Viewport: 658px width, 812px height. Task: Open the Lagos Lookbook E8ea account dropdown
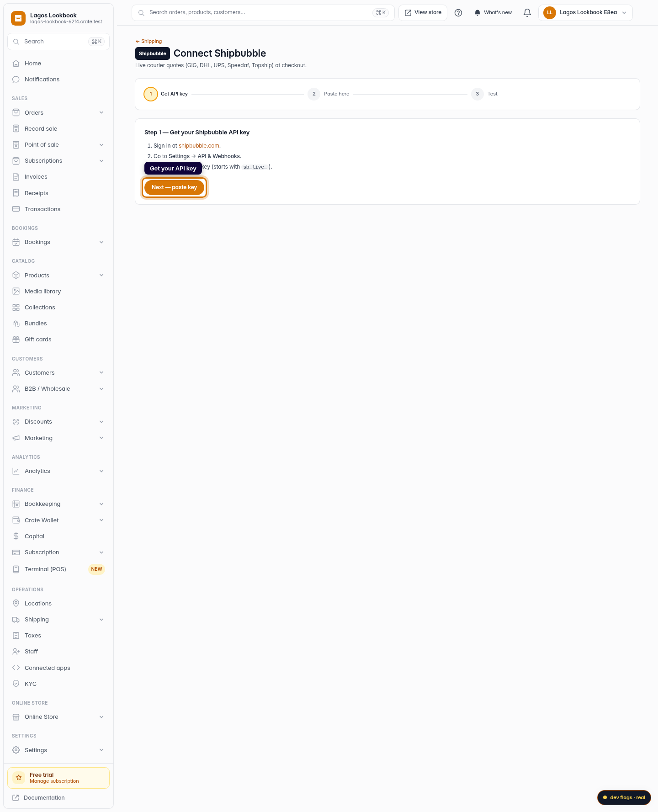point(585,13)
